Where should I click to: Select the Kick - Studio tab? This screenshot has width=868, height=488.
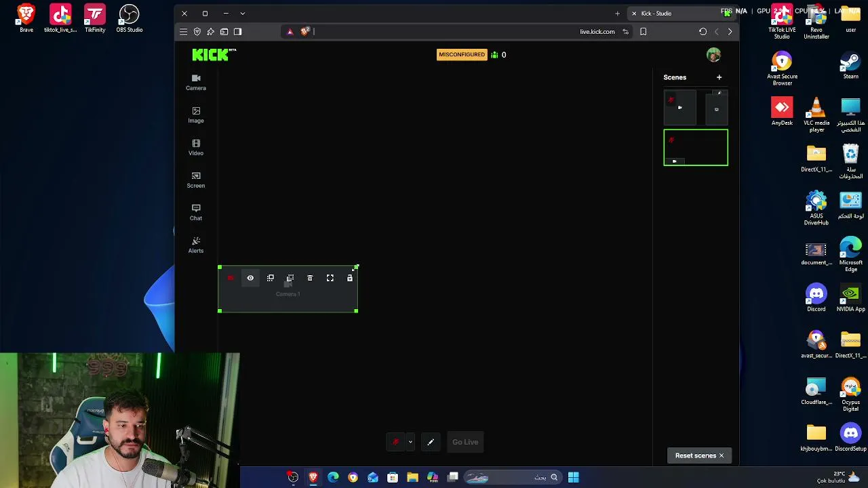682,14
